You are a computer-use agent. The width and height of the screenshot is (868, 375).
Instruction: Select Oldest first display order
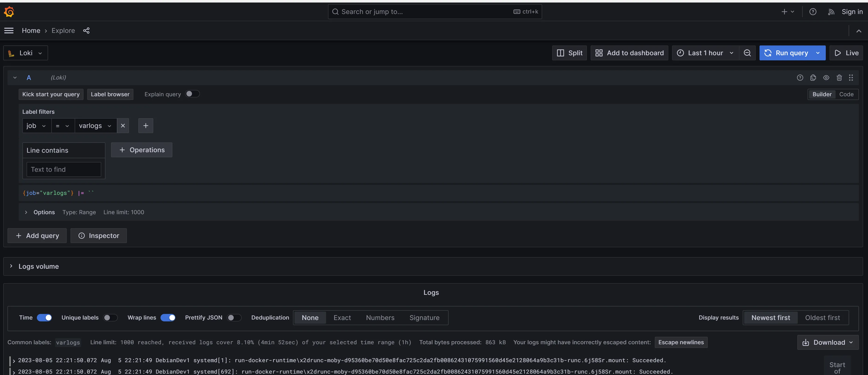(822, 317)
